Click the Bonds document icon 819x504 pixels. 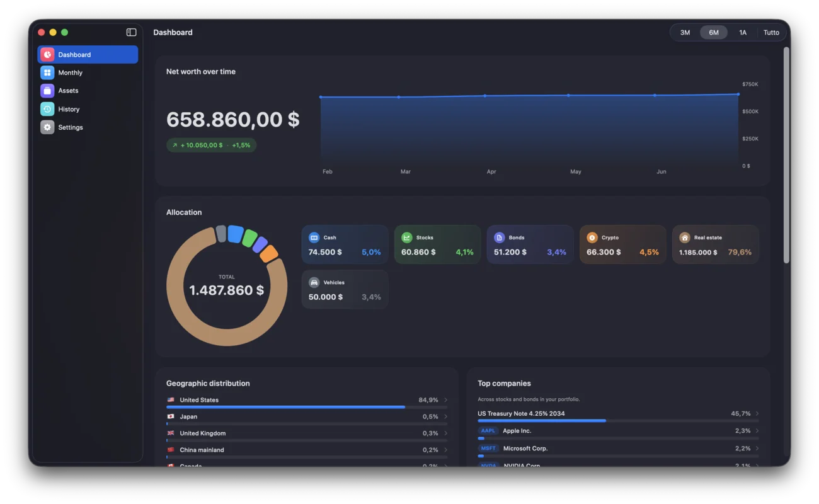pyautogui.click(x=499, y=238)
